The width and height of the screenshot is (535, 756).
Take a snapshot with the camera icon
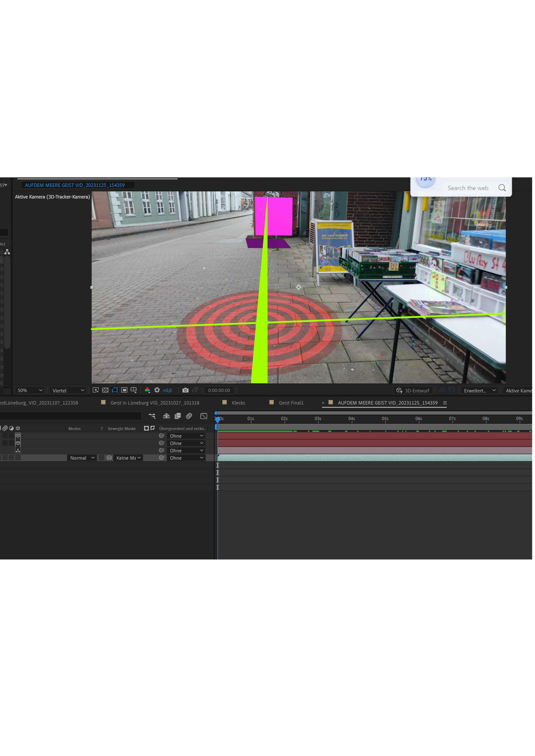click(x=185, y=390)
